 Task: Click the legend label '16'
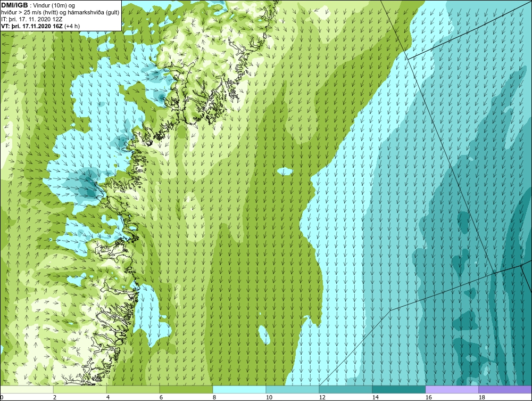pos(428,397)
